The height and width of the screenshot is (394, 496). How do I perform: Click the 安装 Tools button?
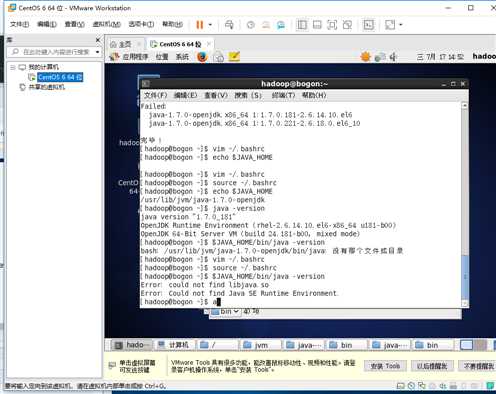coord(385,366)
